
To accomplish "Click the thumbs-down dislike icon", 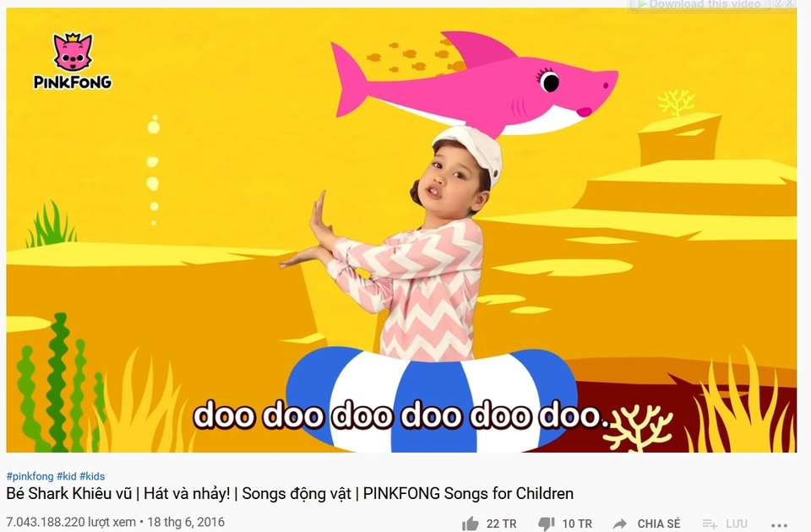I will (547, 524).
